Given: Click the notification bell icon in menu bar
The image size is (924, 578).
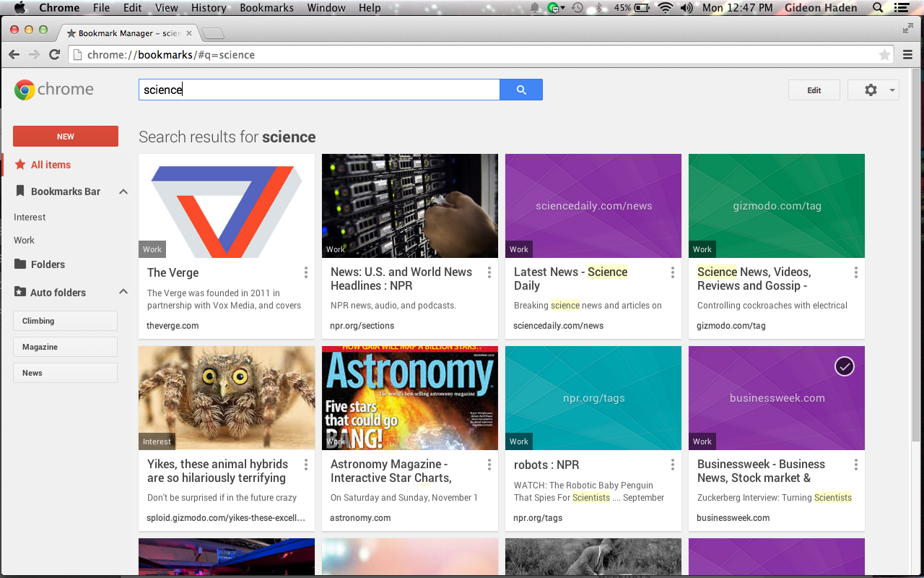Looking at the screenshot, I should click(535, 8).
